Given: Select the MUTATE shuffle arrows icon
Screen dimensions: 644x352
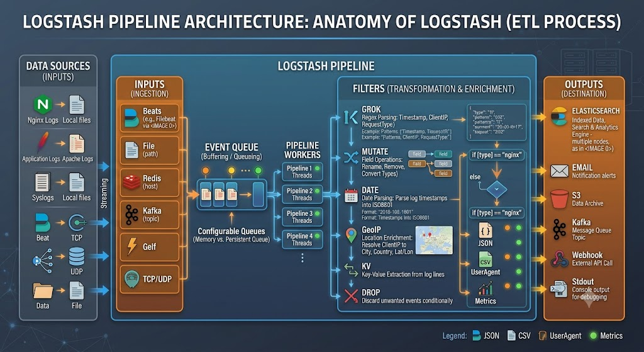Looking at the screenshot, I should (x=351, y=157).
